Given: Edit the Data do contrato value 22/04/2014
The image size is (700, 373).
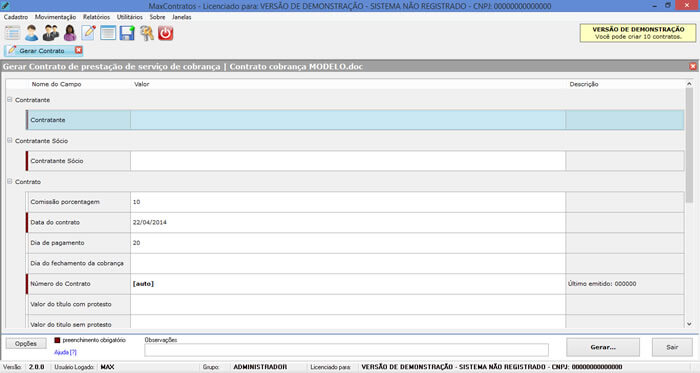Looking at the screenshot, I should pyautogui.click(x=348, y=222).
